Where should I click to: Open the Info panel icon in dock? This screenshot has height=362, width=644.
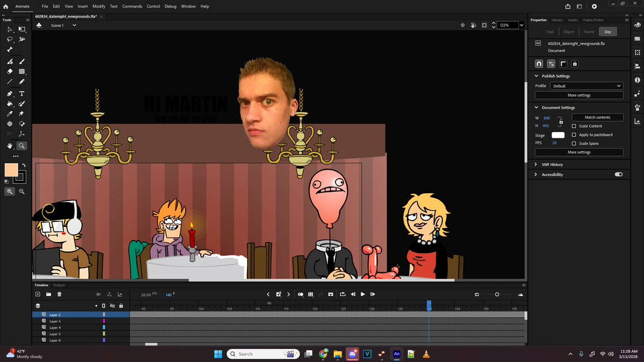click(x=637, y=80)
